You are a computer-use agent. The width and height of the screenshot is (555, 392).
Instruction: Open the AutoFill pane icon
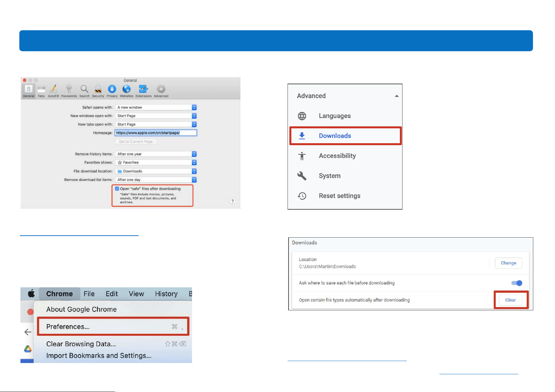pos(53,91)
